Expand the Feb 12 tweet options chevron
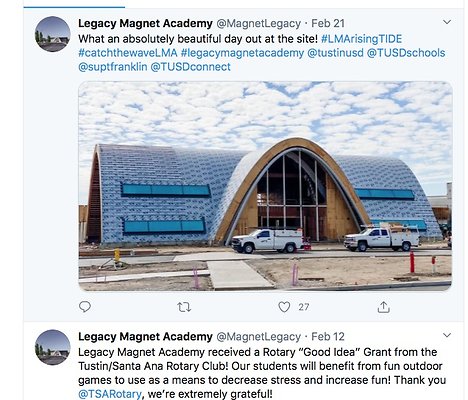The height and width of the screenshot is (400, 468). [447, 335]
